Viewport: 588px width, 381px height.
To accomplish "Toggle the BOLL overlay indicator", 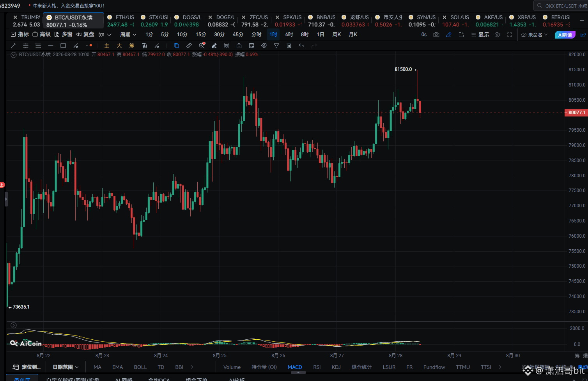I will (x=140, y=367).
